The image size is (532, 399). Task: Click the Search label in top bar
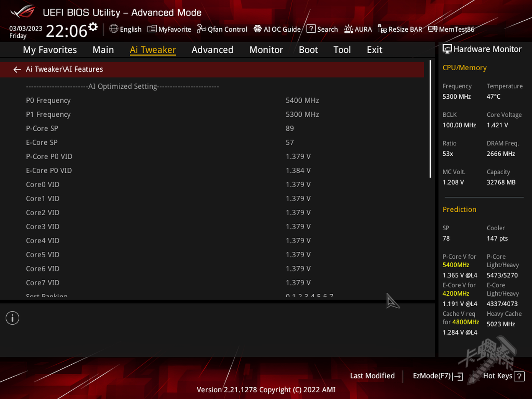click(x=327, y=29)
